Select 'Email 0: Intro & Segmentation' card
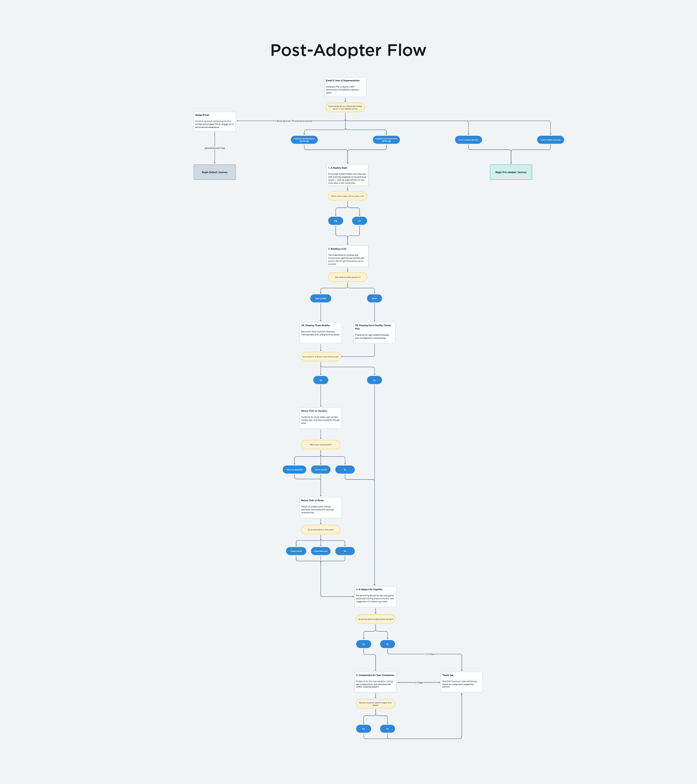Viewport: 697px width, 784px height. [x=345, y=87]
